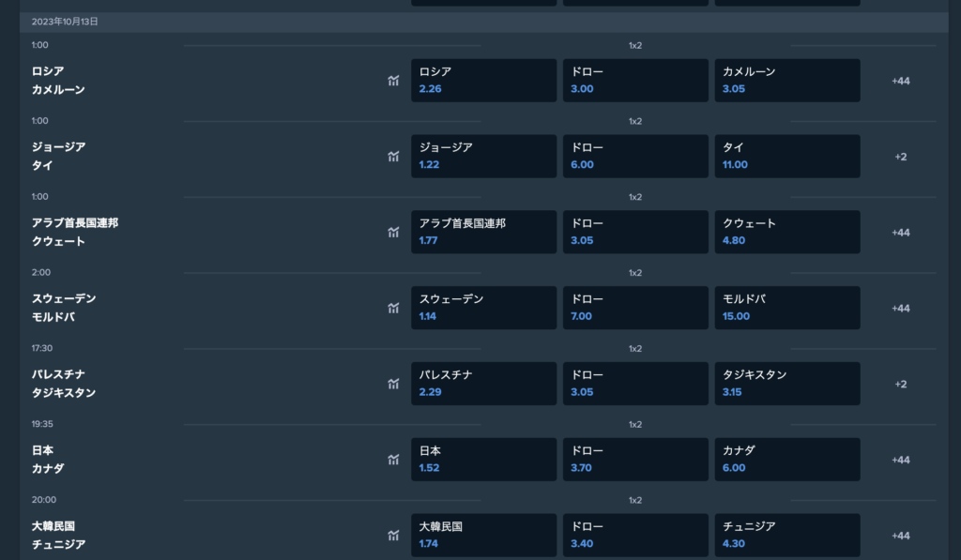Open statistics icon for パレスチナ vs タジキスタン
This screenshot has width=961, height=560.
(x=393, y=384)
